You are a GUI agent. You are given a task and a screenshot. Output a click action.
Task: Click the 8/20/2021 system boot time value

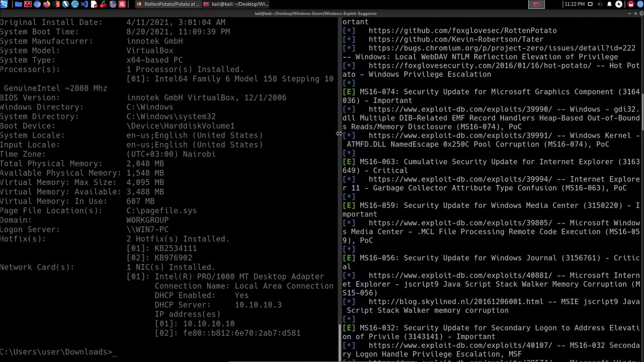click(178, 32)
